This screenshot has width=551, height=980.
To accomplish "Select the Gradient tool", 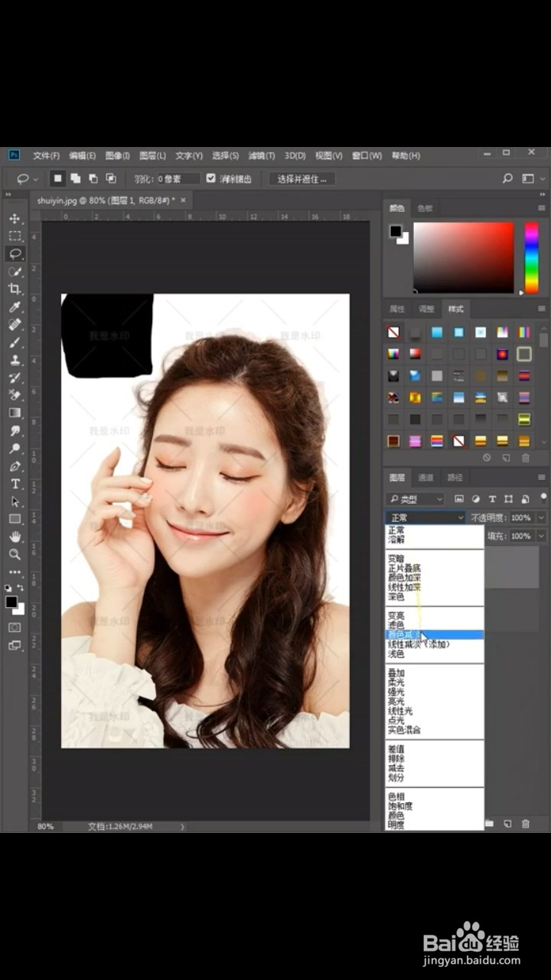I will (15, 413).
